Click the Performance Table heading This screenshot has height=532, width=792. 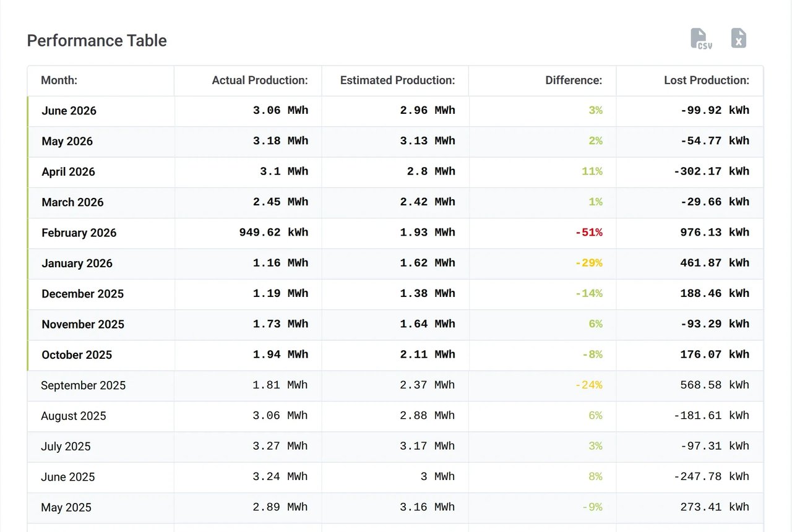(97, 41)
